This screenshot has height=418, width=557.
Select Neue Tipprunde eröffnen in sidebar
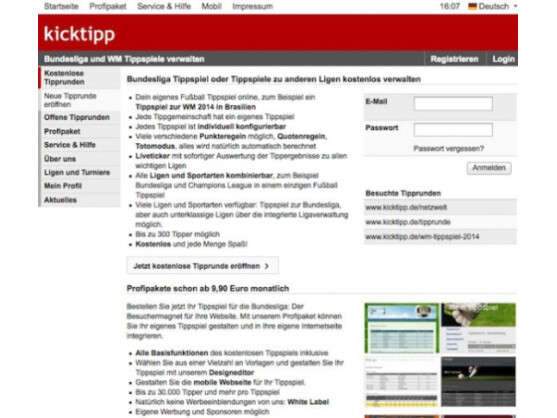coord(80,100)
